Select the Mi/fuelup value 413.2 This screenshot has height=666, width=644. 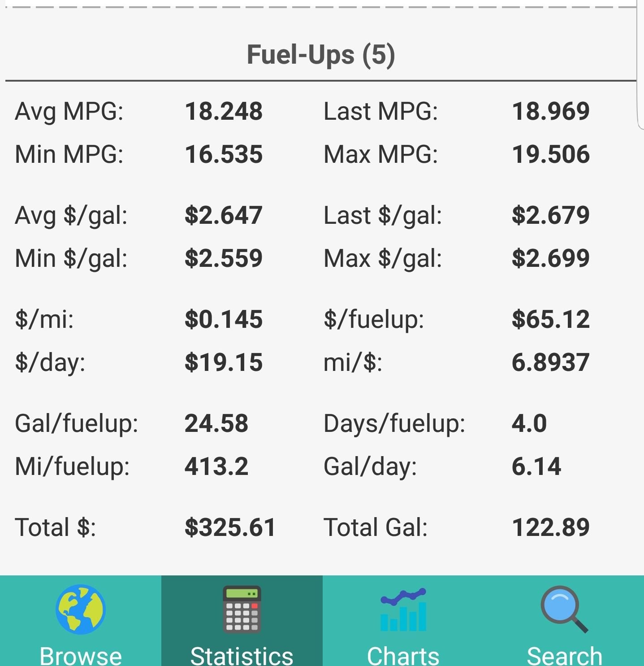coord(216,466)
